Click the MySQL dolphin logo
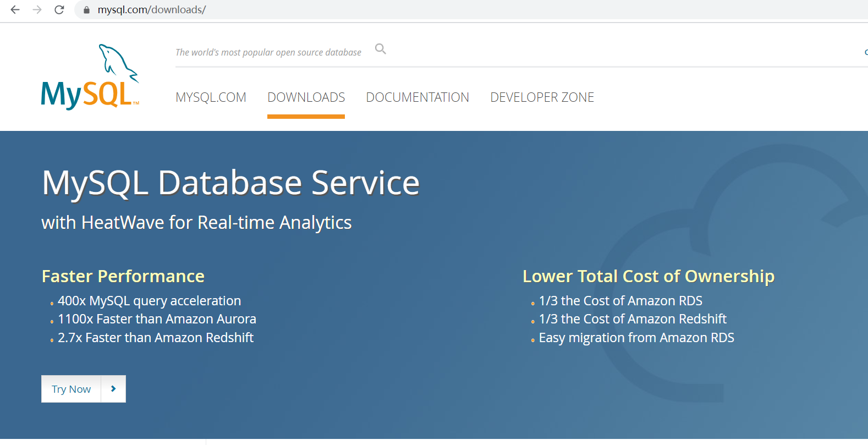Image resolution: width=868 pixels, height=445 pixels. [90, 76]
